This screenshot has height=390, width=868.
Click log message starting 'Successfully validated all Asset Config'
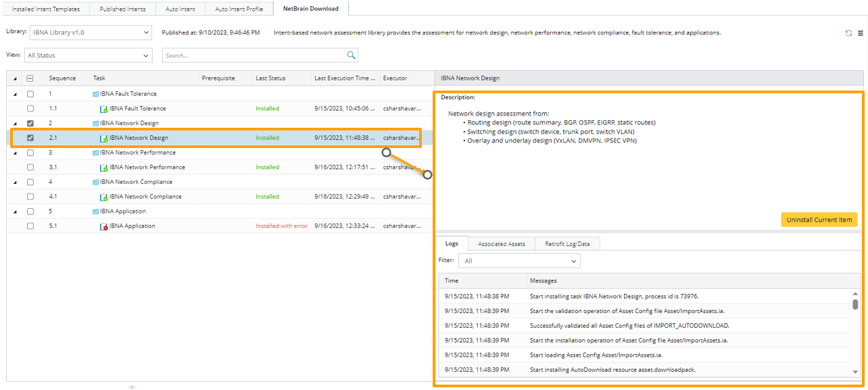(629, 326)
